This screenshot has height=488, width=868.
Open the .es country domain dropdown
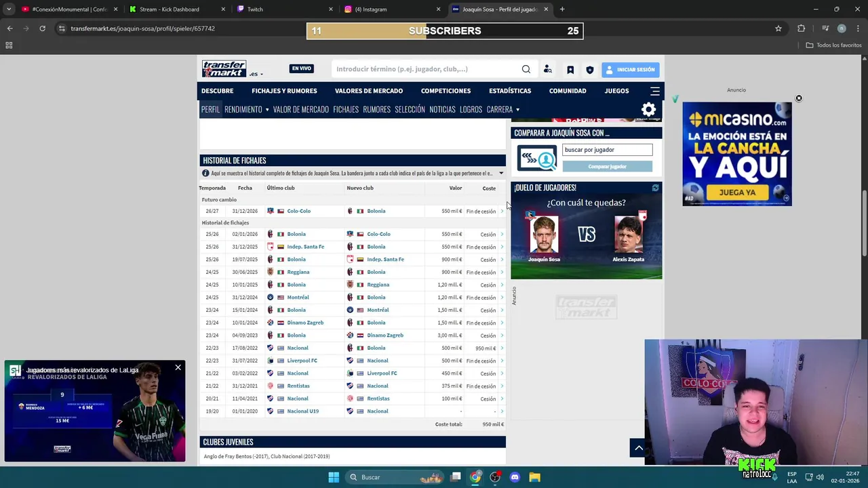(x=256, y=74)
